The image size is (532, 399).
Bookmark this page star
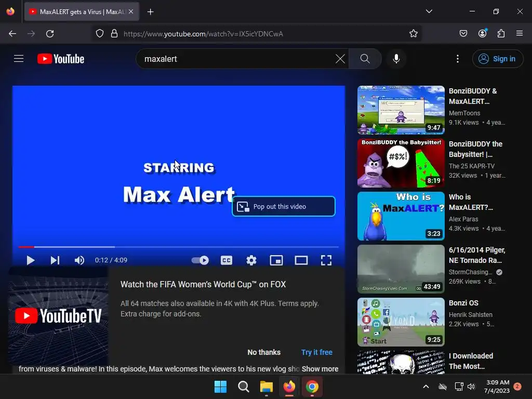[413, 34]
